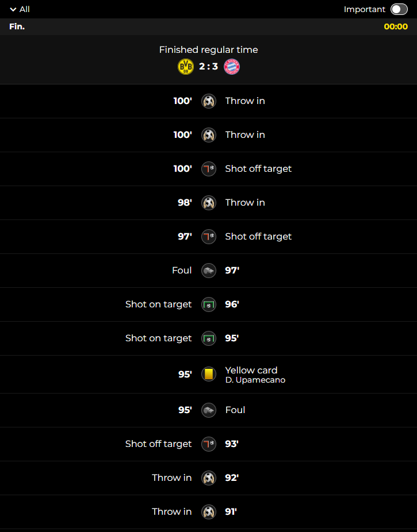Click the throw-in icon at 91'
This screenshot has width=417, height=532.
click(208, 512)
